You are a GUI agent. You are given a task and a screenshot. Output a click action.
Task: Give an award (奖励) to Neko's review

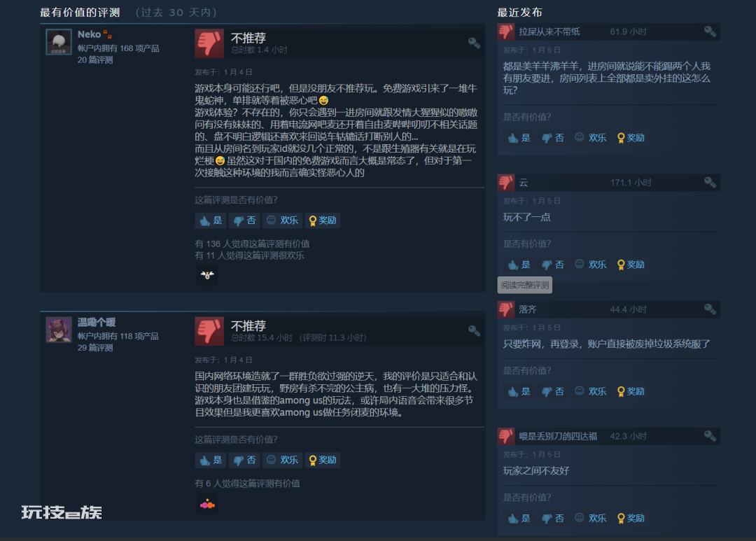(323, 220)
